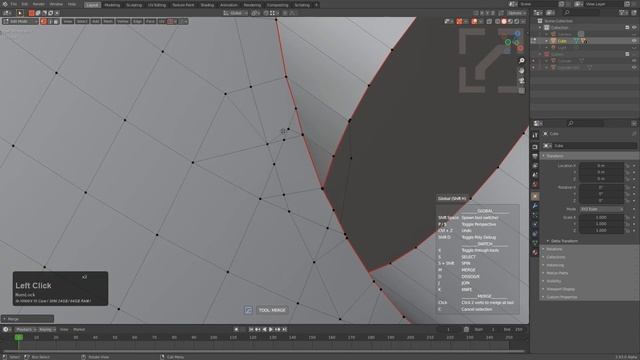Click the viewport pan hand gizmo
This screenshot has width=640, height=360.
[522, 71]
